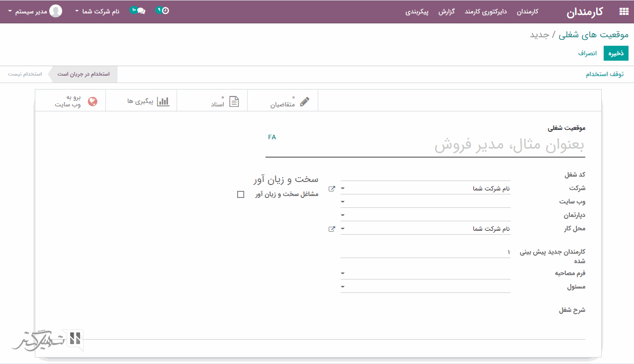Expand the مسئول dropdown
This screenshot has height=364, width=634.
pos(343,287)
